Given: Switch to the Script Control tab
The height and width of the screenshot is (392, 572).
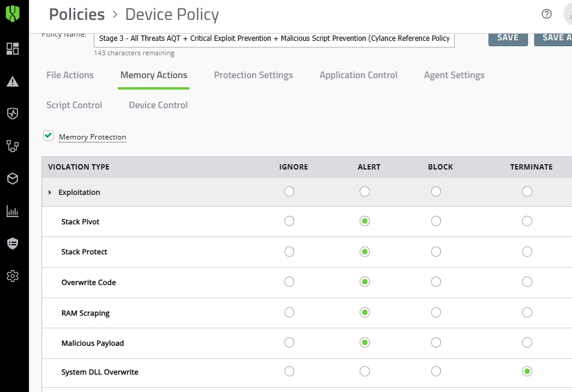Looking at the screenshot, I should click(x=73, y=105).
